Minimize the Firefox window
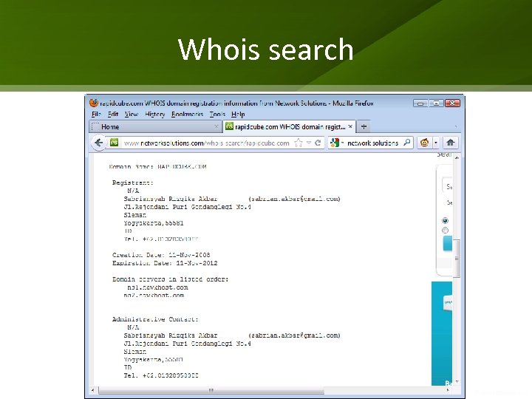Viewport: 532px width, 399px height. click(x=420, y=103)
